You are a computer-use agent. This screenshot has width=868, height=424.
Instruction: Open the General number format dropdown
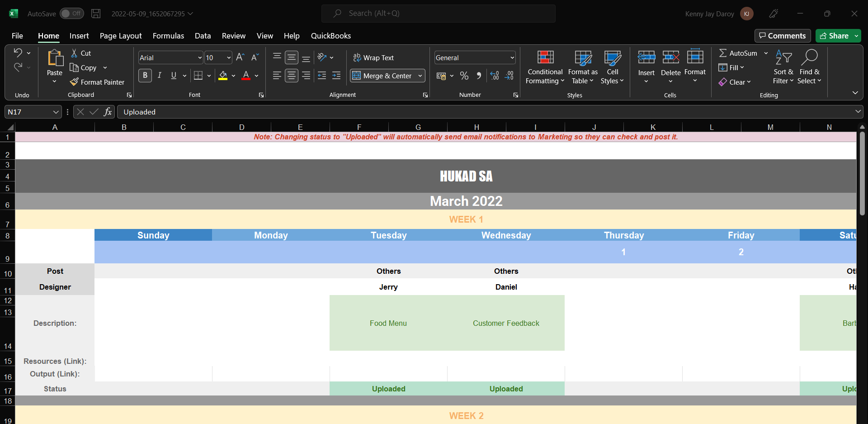coord(512,57)
